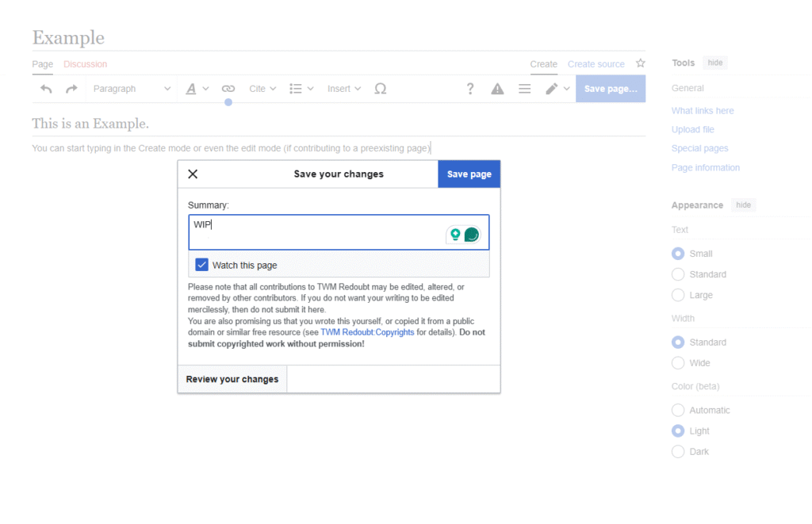
Task: Show edit notices warning triangle
Action: (497, 89)
